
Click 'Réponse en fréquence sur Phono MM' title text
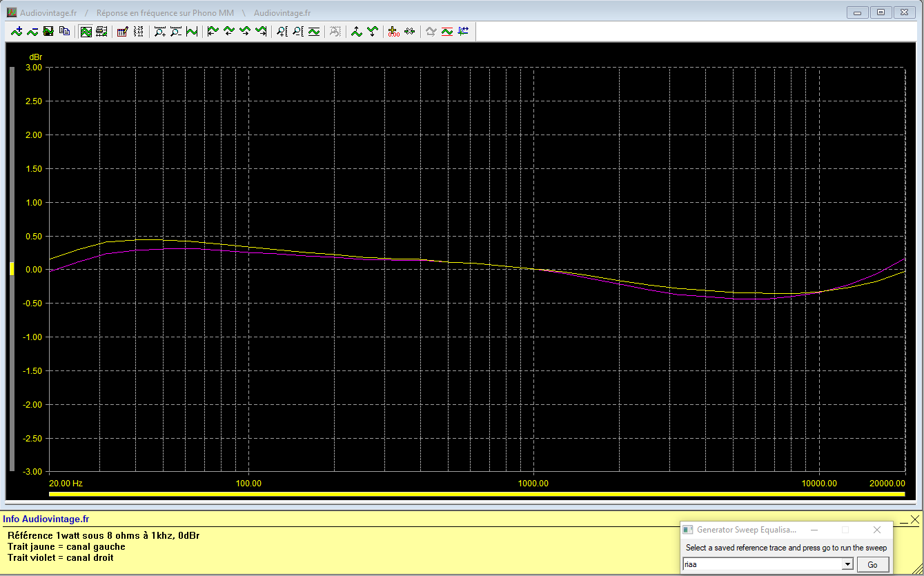click(165, 13)
